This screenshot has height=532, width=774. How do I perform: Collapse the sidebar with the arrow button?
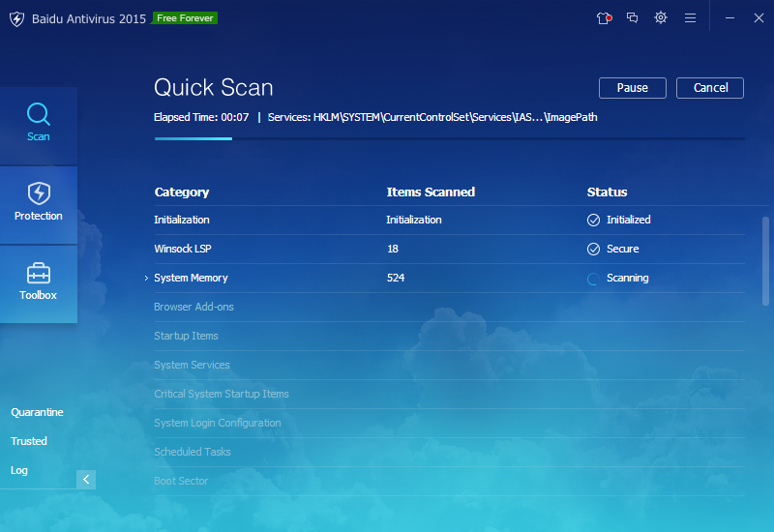(x=86, y=479)
